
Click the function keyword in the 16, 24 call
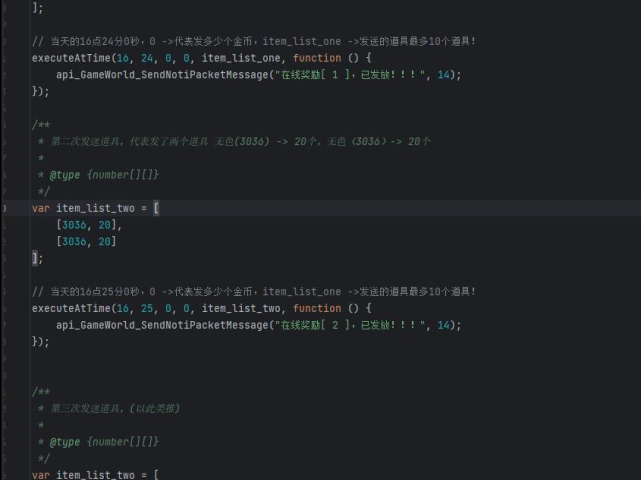(x=317, y=58)
